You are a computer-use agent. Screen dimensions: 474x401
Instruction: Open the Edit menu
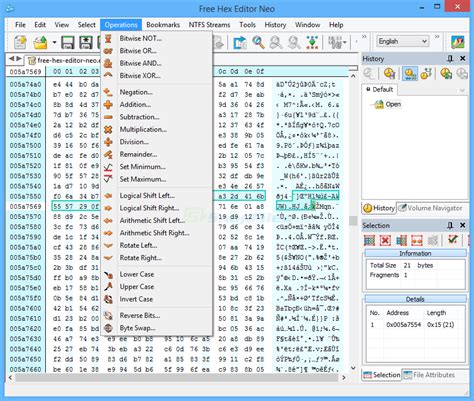[40, 25]
